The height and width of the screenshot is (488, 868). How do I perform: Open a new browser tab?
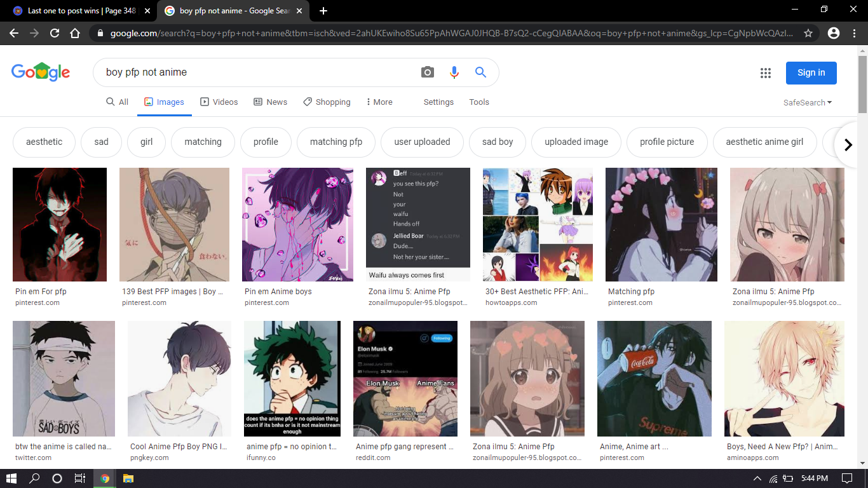pyautogui.click(x=323, y=11)
